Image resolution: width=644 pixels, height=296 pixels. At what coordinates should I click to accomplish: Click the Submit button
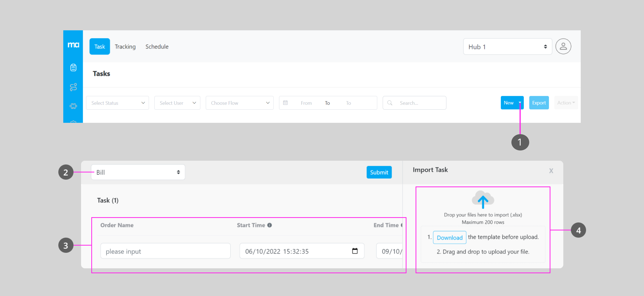pos(379,172)
